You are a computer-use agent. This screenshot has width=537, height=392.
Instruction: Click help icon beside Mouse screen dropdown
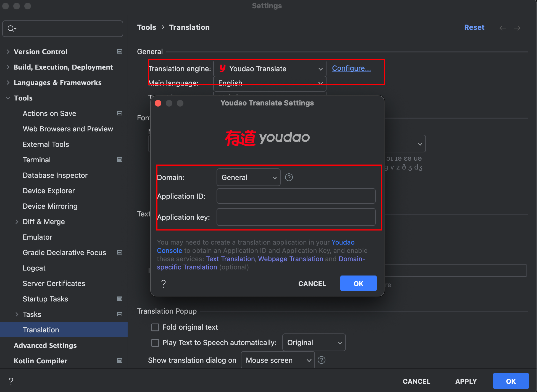pos(321,360)
